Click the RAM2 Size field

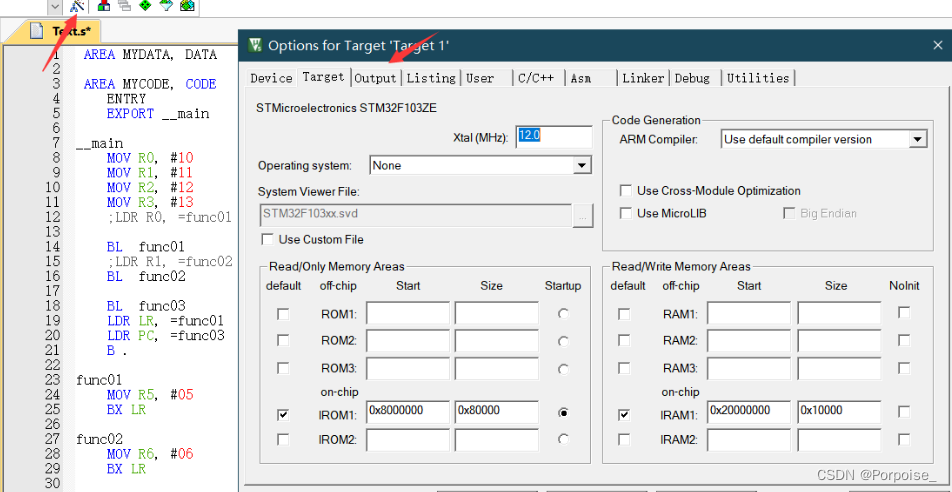839,341
